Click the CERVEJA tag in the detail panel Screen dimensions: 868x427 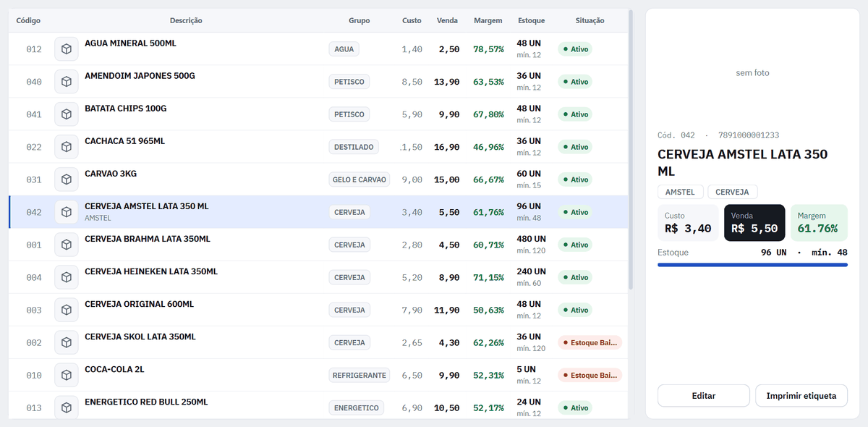tap(733, 192)
